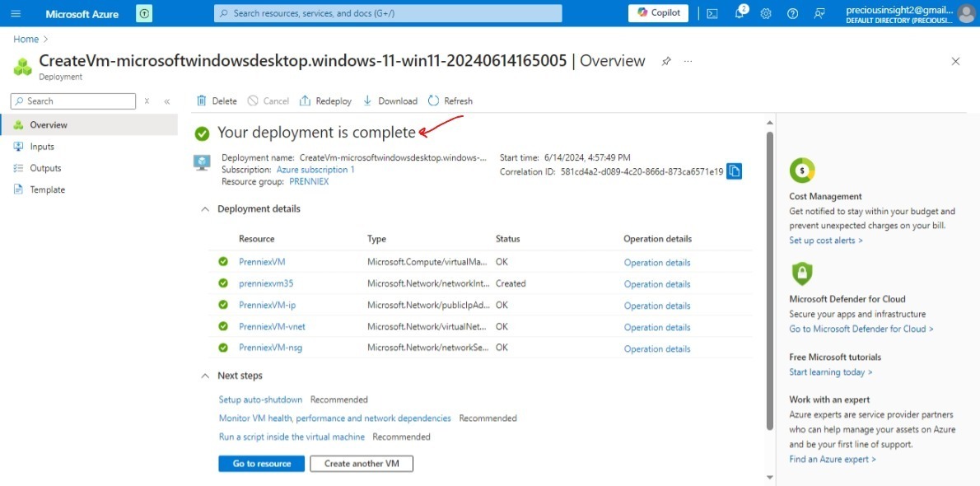980x486 pixels.
Task: Click the Go to resource button
Action: 262,464
